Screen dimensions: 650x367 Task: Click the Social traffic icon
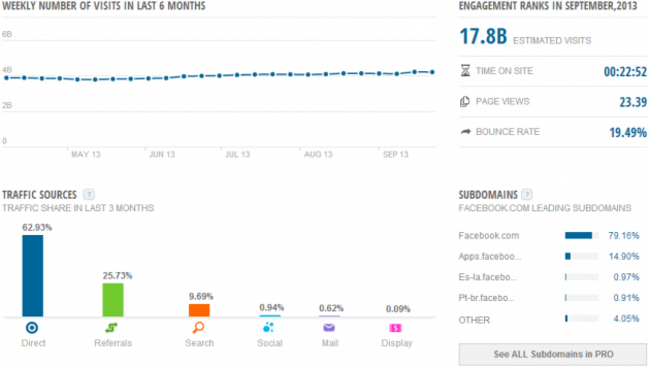268,328
